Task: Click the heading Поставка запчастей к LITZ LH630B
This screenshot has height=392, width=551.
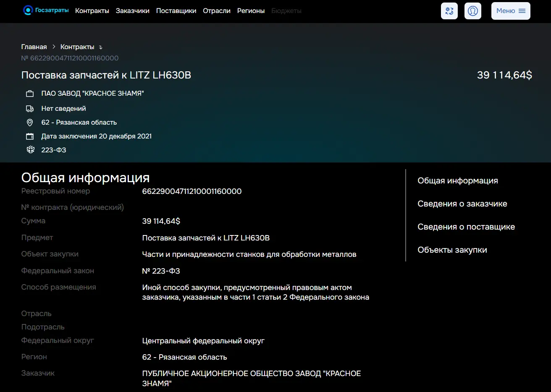Action: pos(106,75)
